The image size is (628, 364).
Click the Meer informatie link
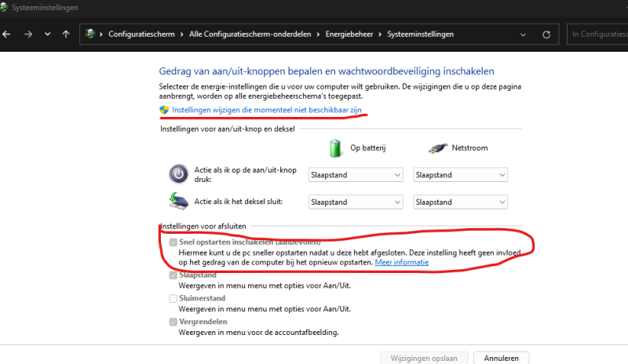click(401, 262)
